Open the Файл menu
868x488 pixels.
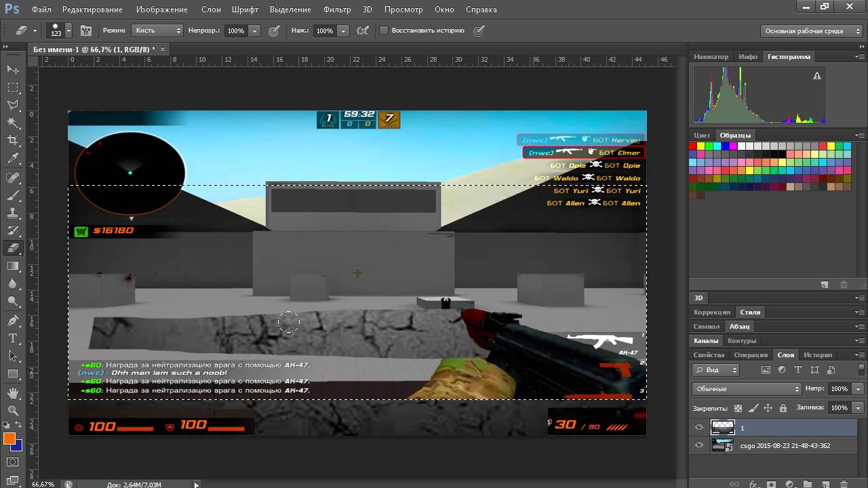[41, 9]
